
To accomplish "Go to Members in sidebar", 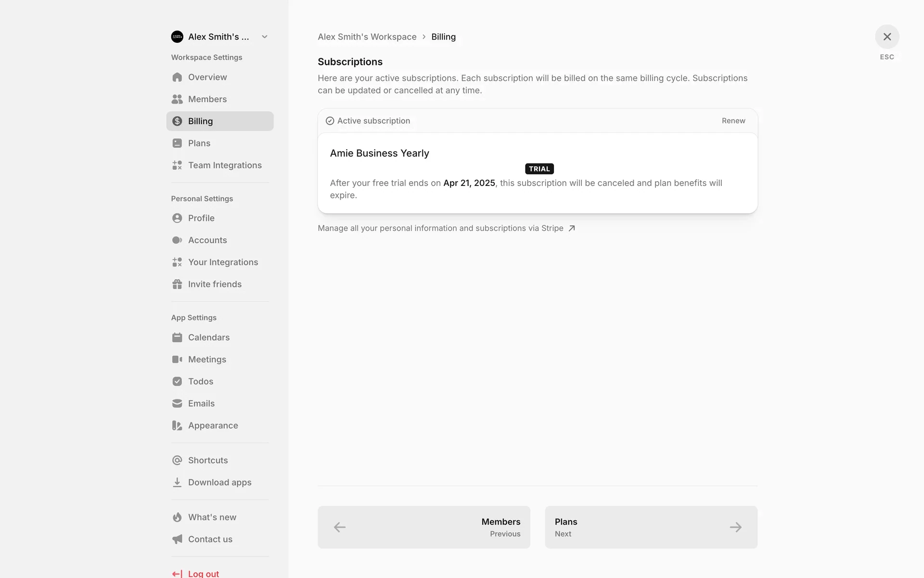I will (x=220, y=99).
